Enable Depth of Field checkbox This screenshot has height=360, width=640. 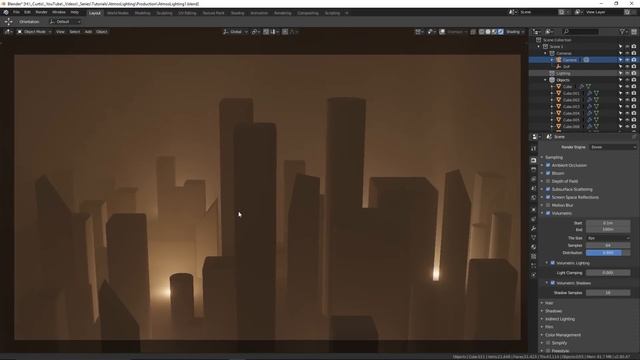tap(548, 181)
